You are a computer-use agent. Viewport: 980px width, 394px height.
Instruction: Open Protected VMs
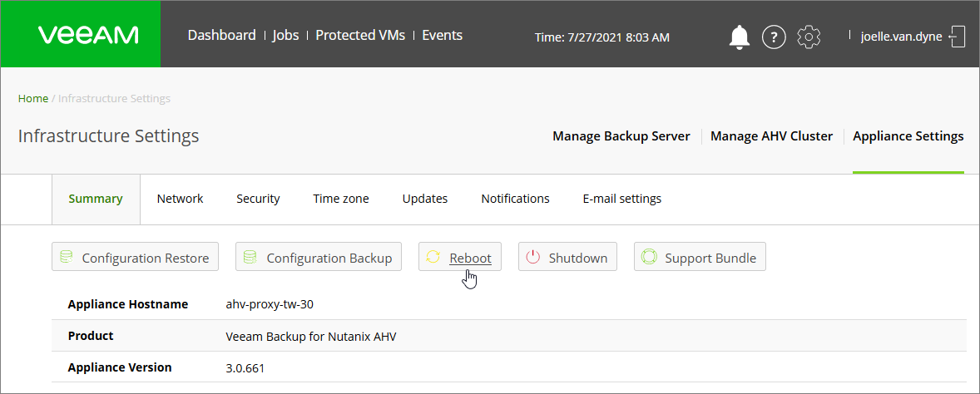(360, 35)
